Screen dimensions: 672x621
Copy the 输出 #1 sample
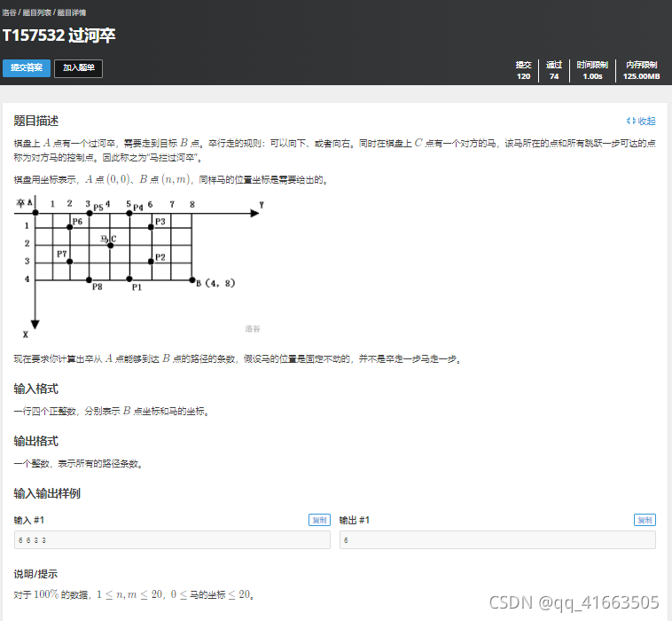click(x=645, y=520)
